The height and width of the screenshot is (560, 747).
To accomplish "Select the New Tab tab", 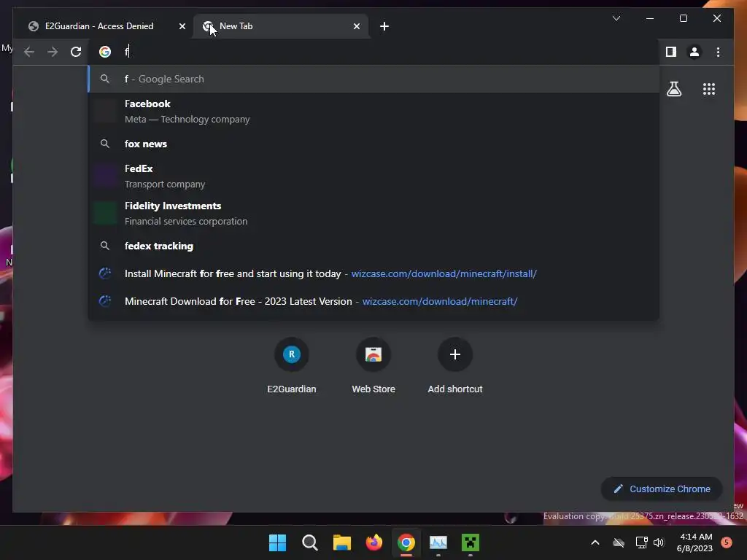I will [281, 26].
